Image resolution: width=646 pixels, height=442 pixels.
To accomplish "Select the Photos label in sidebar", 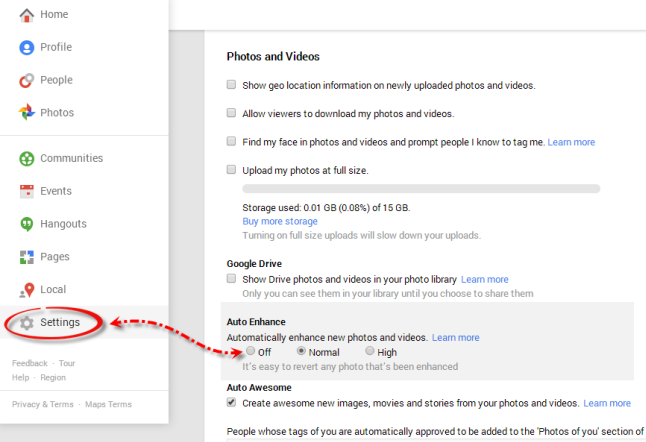I will [57, 112].
